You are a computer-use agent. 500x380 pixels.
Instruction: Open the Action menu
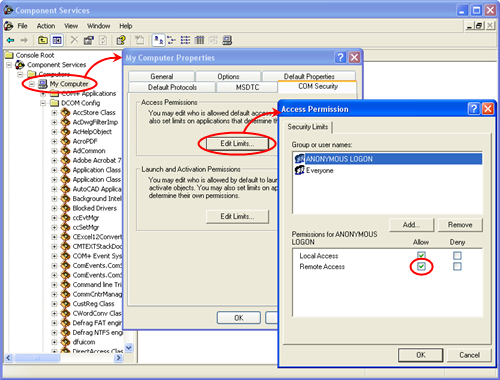[x=46, y=26]
